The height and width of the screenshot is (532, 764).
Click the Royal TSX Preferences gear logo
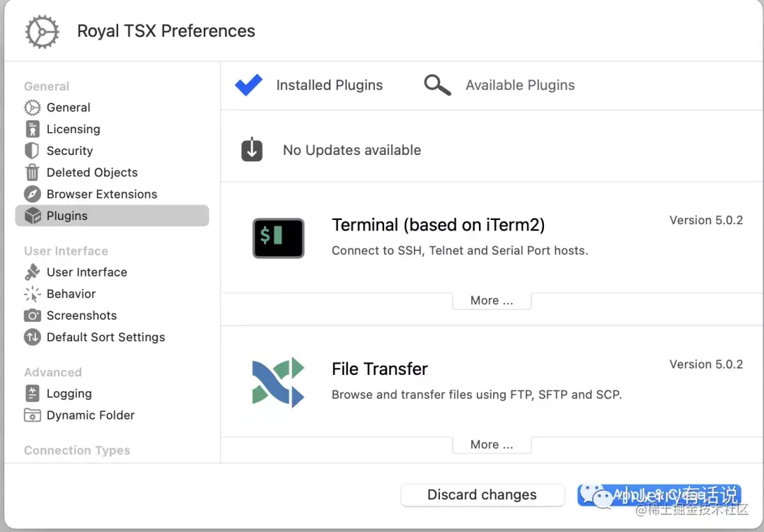(x=42, y=32)
